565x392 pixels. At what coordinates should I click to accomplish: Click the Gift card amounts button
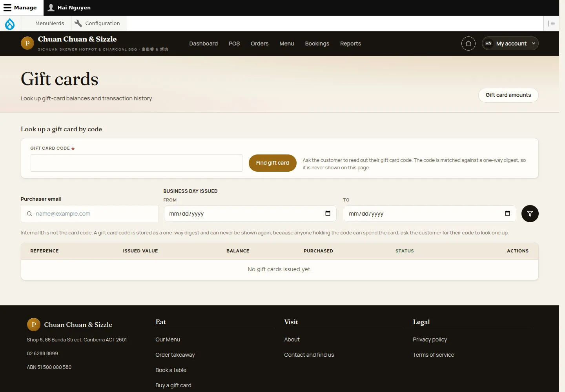click(508, 95)
